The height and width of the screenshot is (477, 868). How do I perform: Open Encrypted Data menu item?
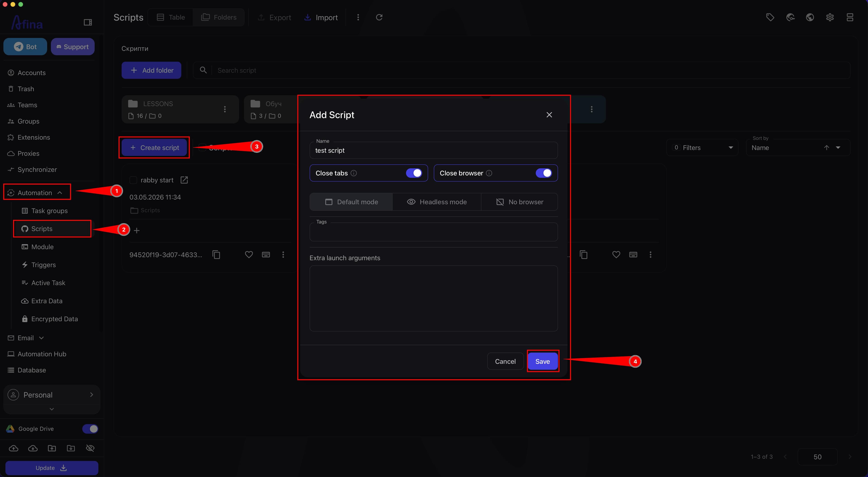(54, 319)
